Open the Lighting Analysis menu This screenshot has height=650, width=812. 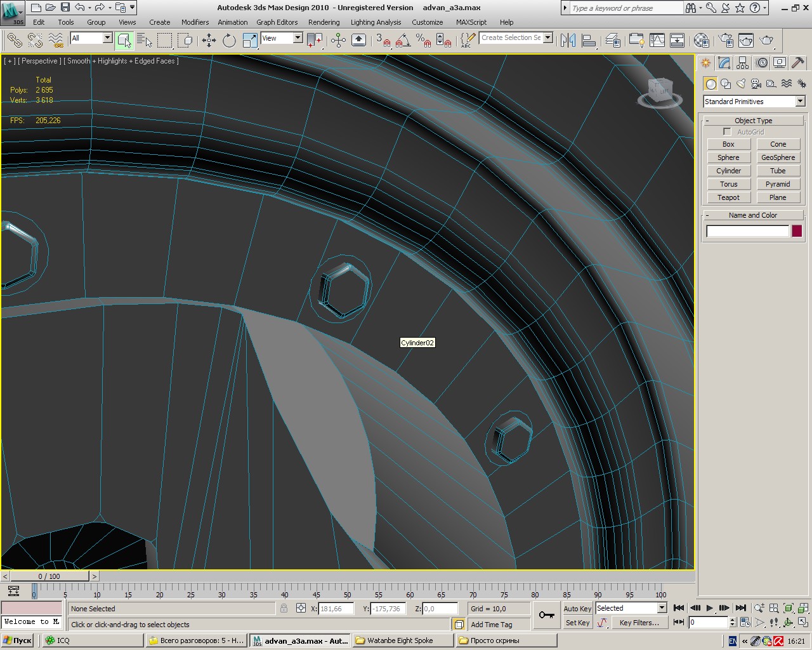pos(376,22)
